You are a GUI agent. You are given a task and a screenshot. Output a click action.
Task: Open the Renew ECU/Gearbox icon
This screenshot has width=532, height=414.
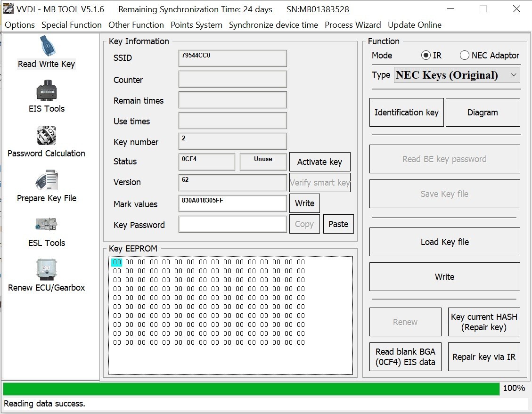(x=47, y=269)
